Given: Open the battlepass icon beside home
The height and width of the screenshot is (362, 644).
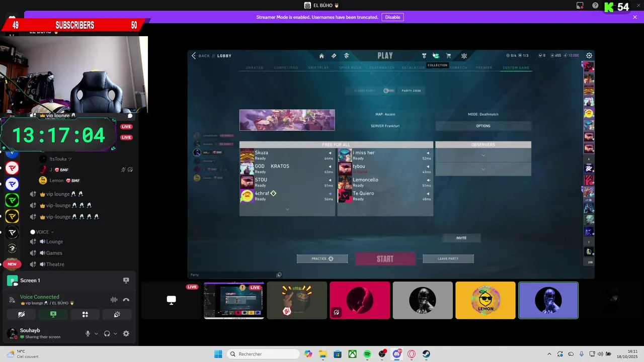Looking at the screenshot, I should pyautogui.click(x=334, y=56).
